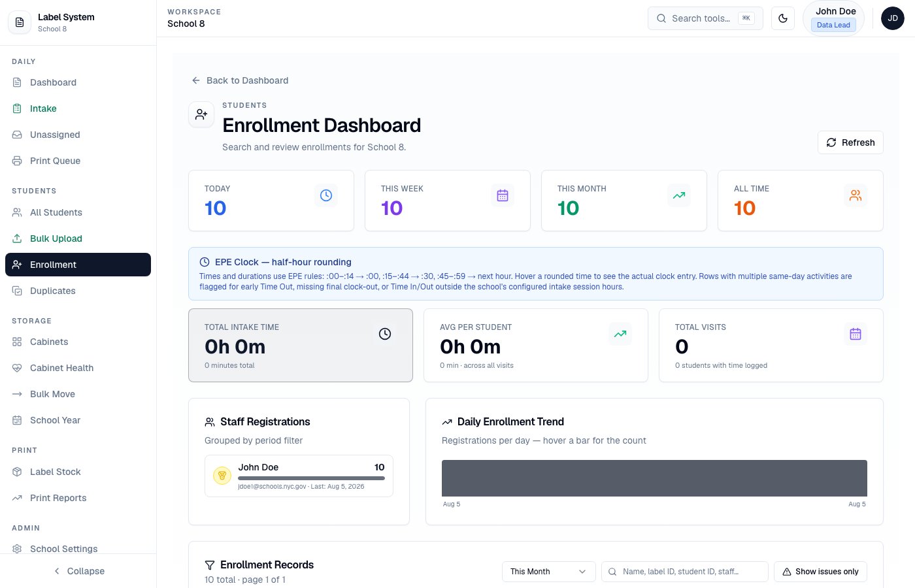Click the Aug 5 enrollment trend bar
The height and width of the screenshot is (588, 915).
(654, 478)
